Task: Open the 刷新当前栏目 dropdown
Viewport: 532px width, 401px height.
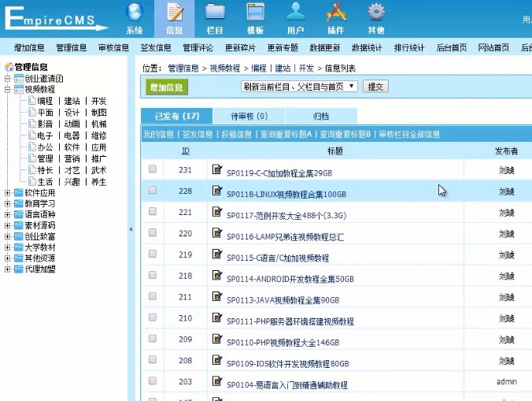Action: 299,86
